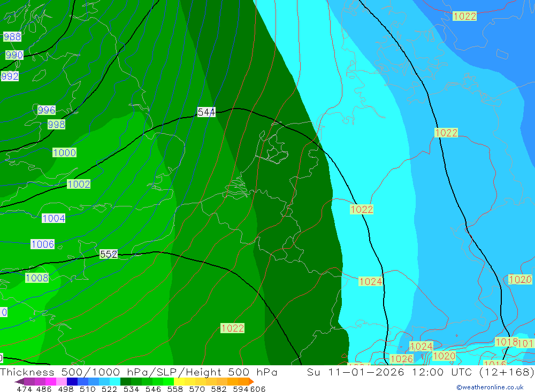Click the brightest lime green legend swatch
The image size is (535, 392).
click(169, 381)
